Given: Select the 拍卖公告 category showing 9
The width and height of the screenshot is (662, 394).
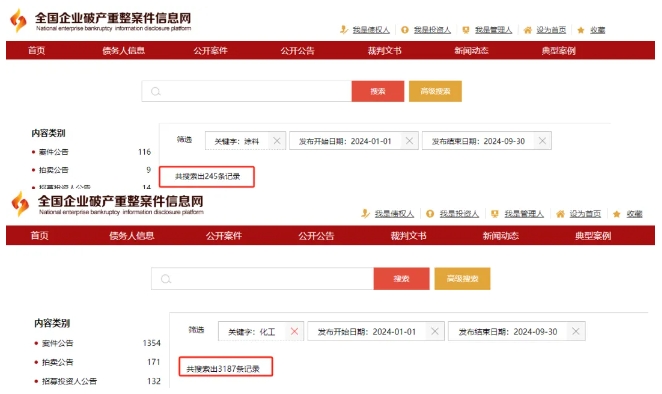Looking at the screenshot, I should click(54, 170).
